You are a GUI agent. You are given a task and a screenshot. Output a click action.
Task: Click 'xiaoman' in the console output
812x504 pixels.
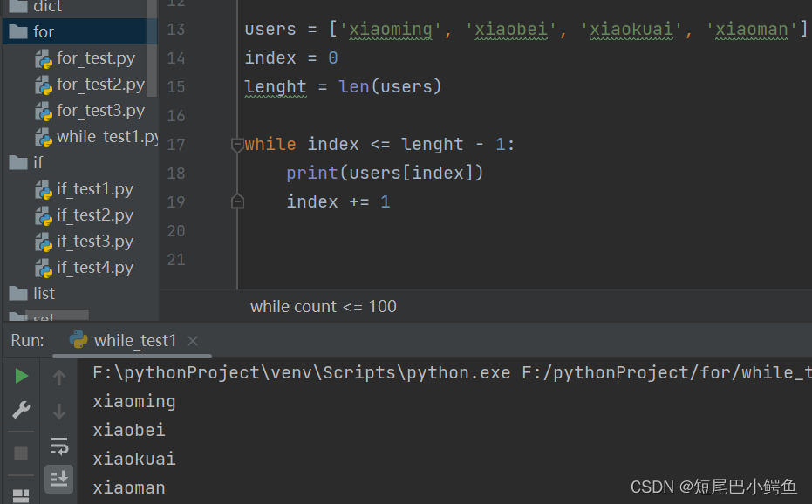(x=129, y=488)
